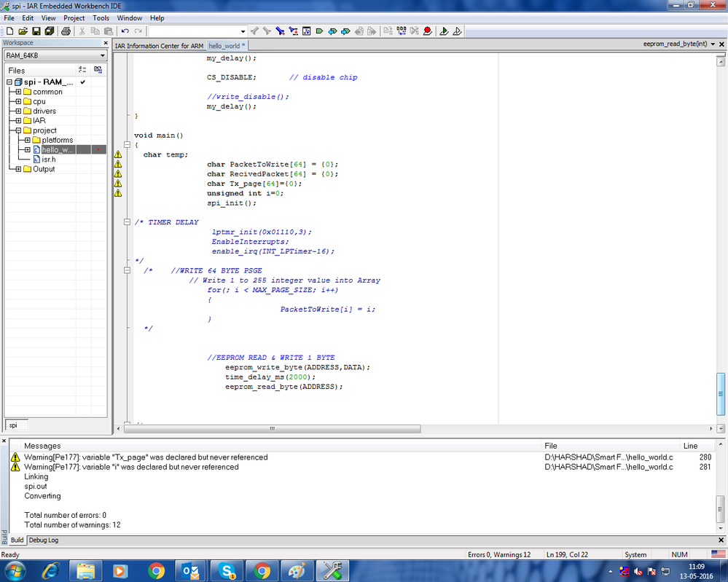The image size is (728, 582).
Task: Click the editor horizontal scrollbar thumb
Action: click(272, 429)
